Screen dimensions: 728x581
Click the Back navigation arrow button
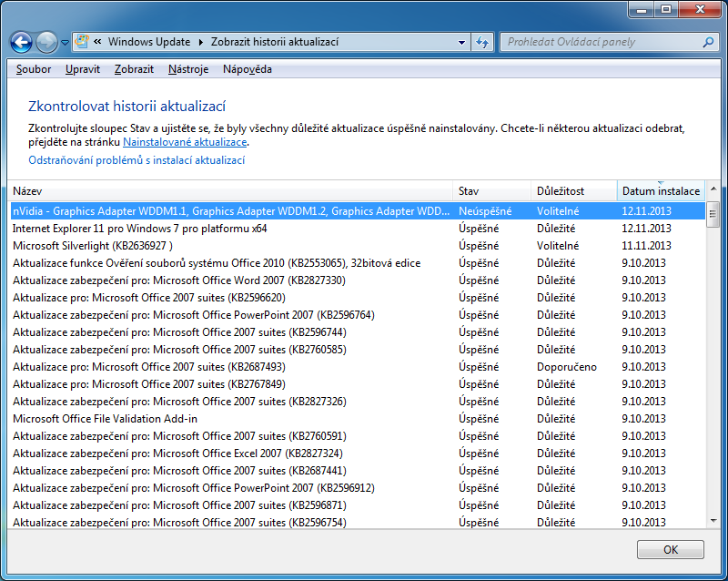tap(22, 42)
